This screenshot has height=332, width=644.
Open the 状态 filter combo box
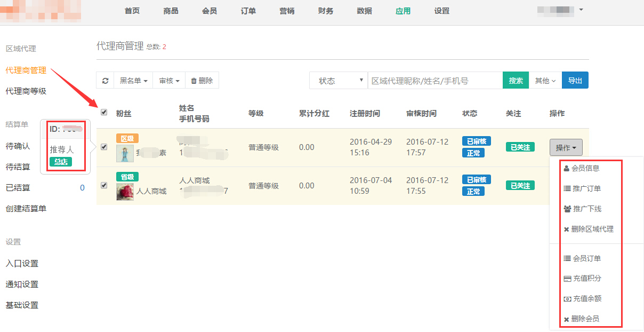click(x=339, y=81)
